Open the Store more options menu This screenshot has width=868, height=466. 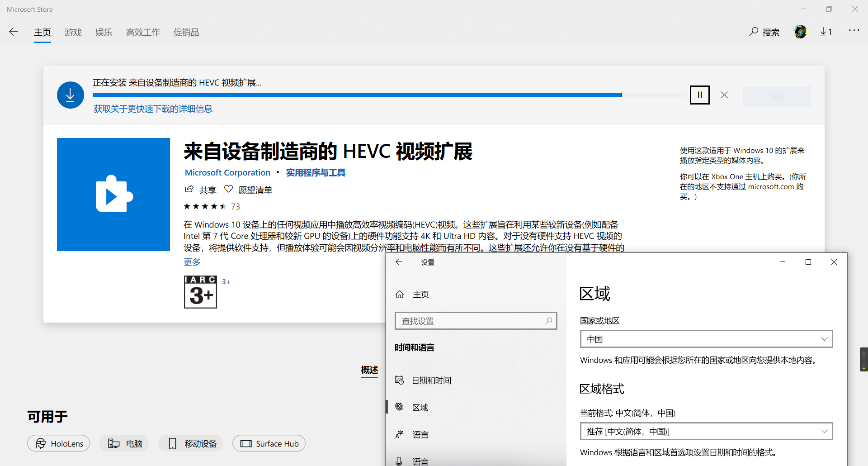coord(854,30)
